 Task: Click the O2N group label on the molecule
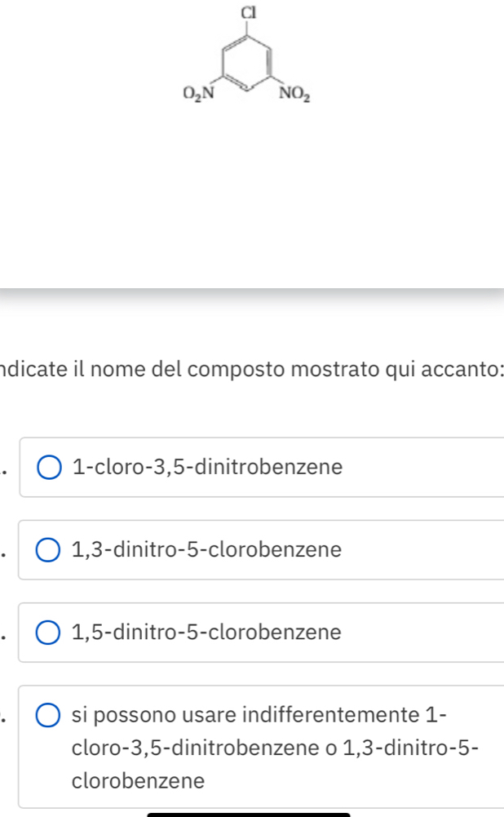tap(198, 92)
